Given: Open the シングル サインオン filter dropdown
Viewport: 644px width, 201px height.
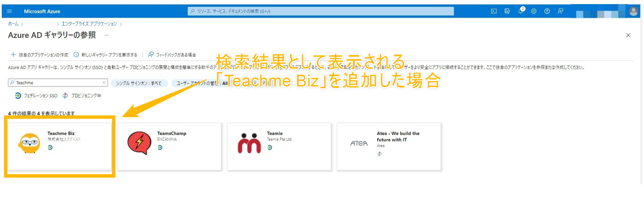Looking at the screenshot, I should (x=139, y=83).
